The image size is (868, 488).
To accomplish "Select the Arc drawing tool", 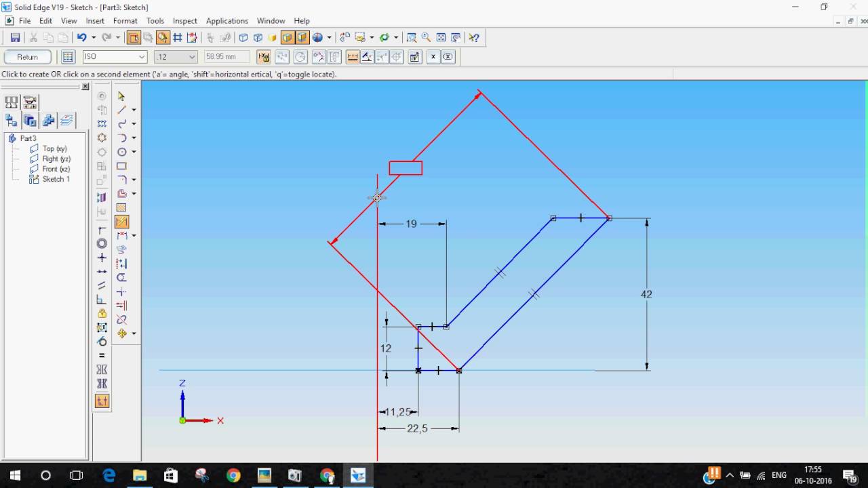I will (x=121, y=138).
